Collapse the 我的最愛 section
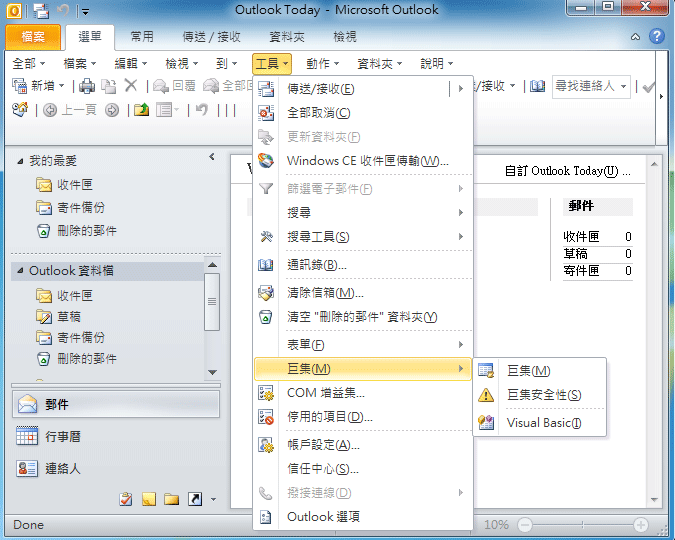675x540 pixels. 20,161
